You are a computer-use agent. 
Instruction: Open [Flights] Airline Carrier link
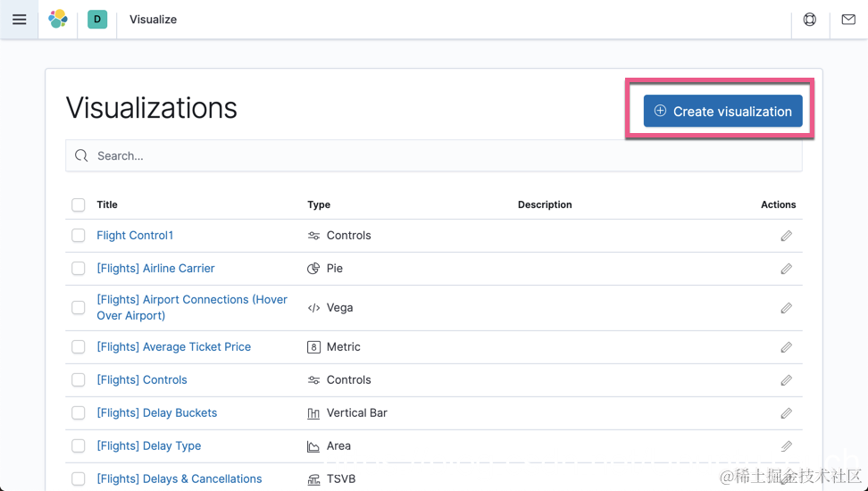[x=155, y=269]
